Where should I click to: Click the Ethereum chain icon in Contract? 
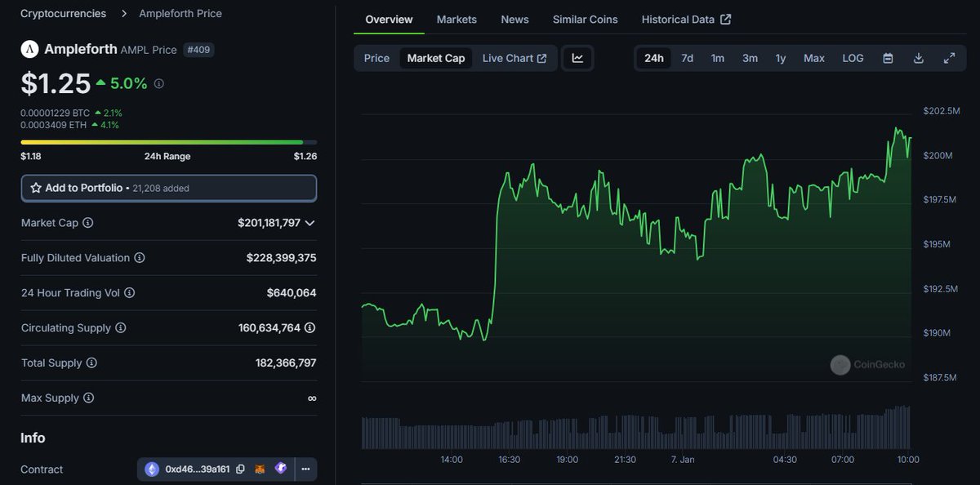point(152,469)
